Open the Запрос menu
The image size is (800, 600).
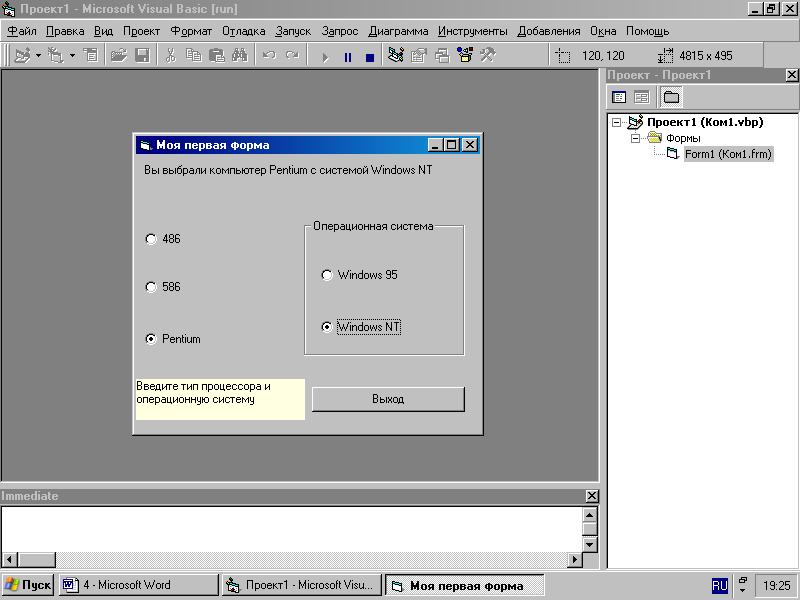coord(340,31)
